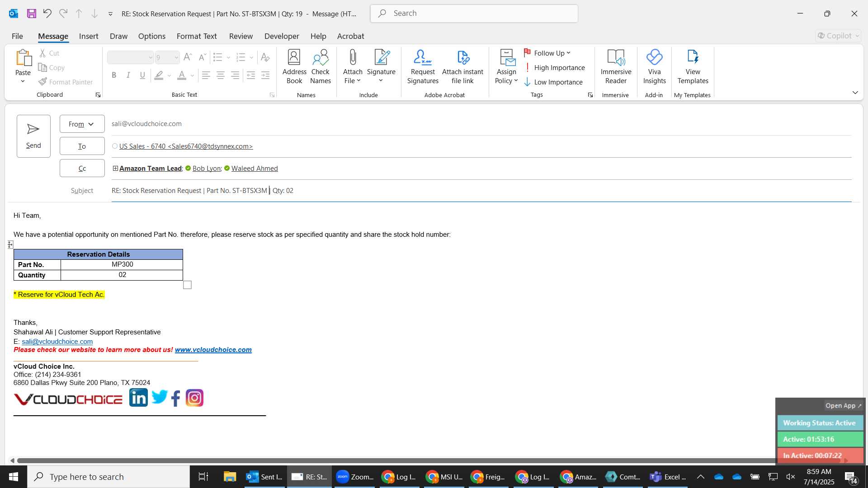Image resolution: width=868 pixels, height=488 pixels.
Task: Click Request Signatures in Adobe Acrobat
Action: pyautogui.click(x=423, y=67)
